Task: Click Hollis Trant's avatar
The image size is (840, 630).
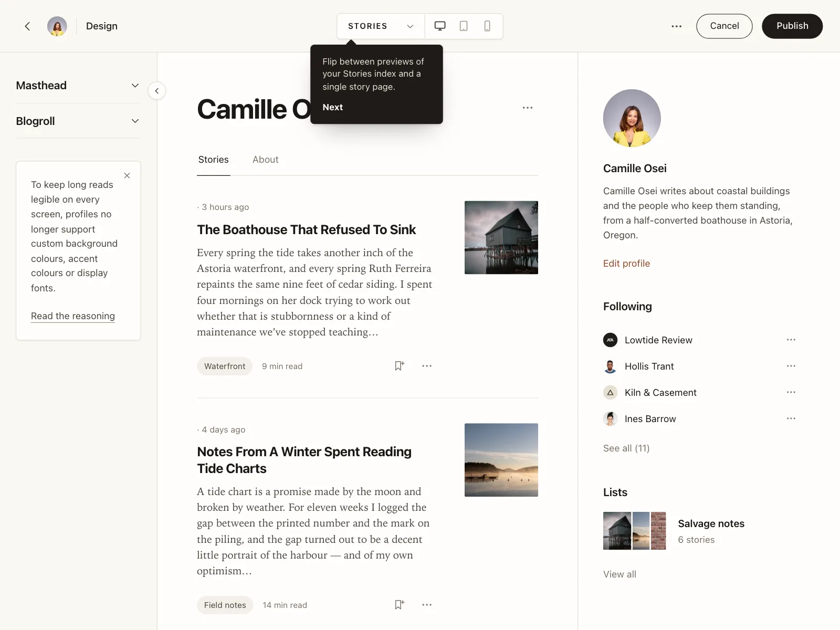Action: [610, 366]
